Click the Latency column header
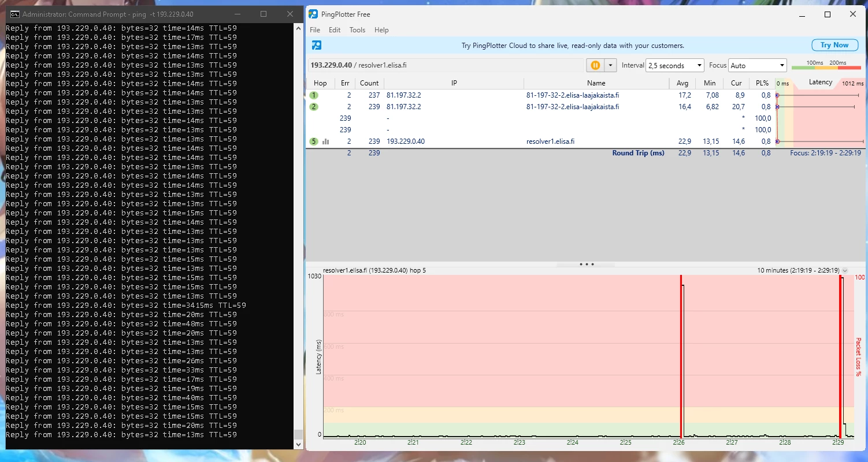 (821, 83)
